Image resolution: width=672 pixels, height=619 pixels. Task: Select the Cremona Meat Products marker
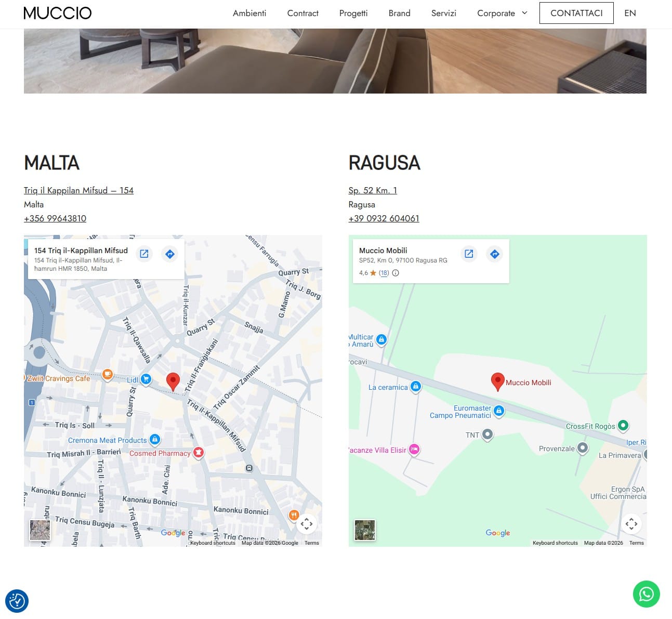[x=155, y=440]
